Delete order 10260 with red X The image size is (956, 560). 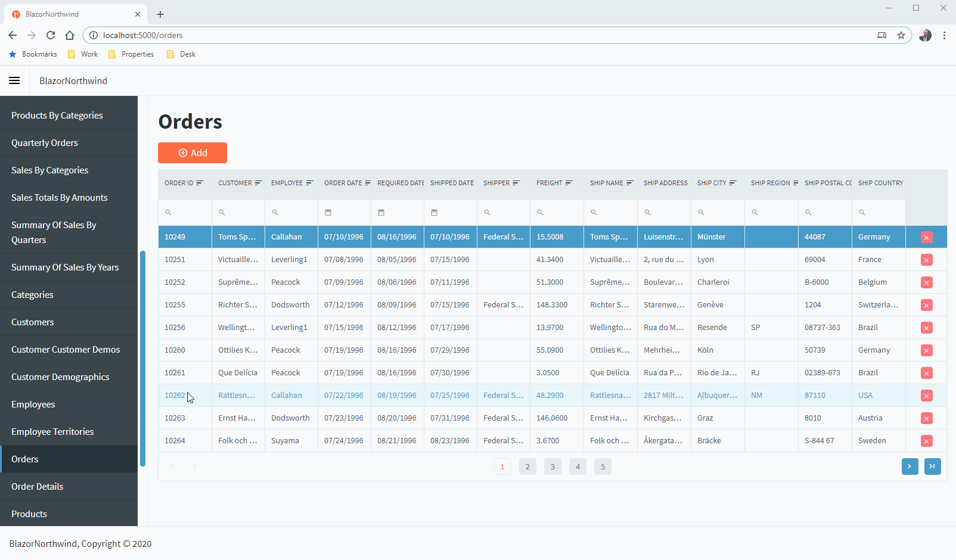[x=926, y=350]
